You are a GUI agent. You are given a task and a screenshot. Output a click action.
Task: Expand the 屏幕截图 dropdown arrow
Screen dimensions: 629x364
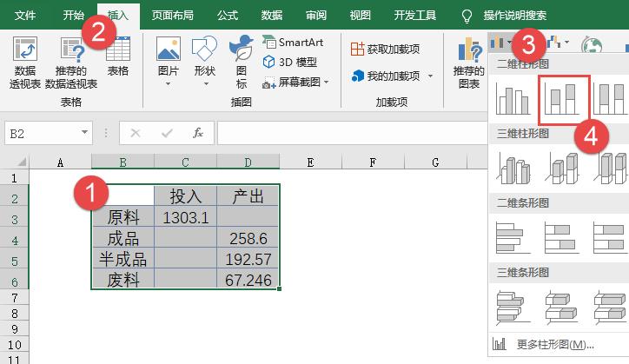[326, 83]
